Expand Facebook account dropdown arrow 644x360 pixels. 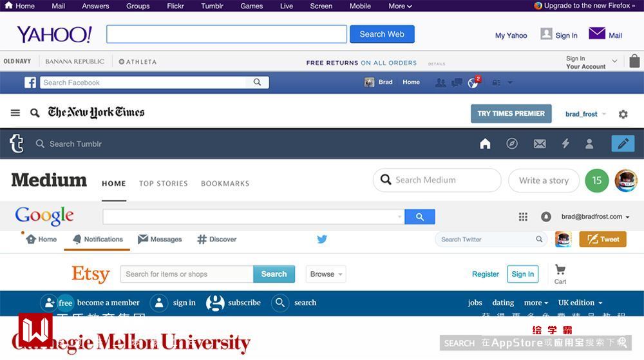point(509,82)
